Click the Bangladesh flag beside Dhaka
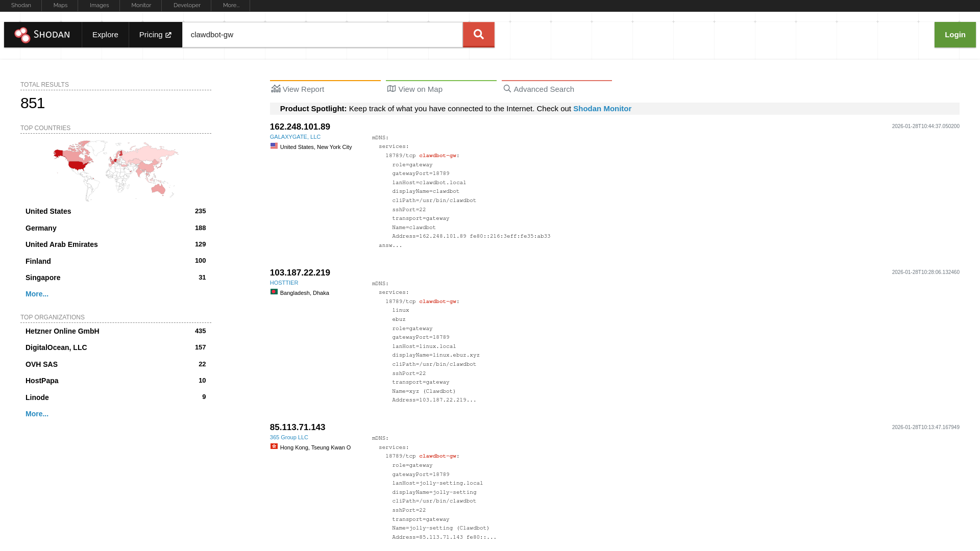This screenshot has height=551, width=980. coord(274,292)
